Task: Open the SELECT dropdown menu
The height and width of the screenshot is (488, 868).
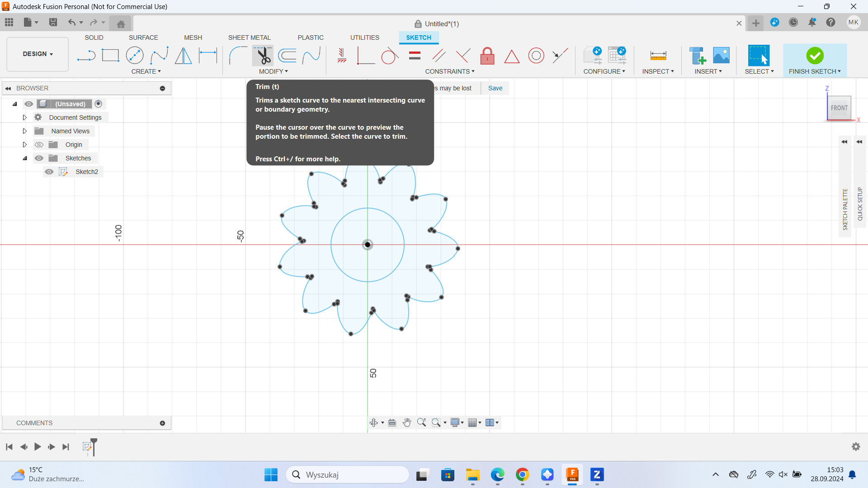Action: point(759,71)
